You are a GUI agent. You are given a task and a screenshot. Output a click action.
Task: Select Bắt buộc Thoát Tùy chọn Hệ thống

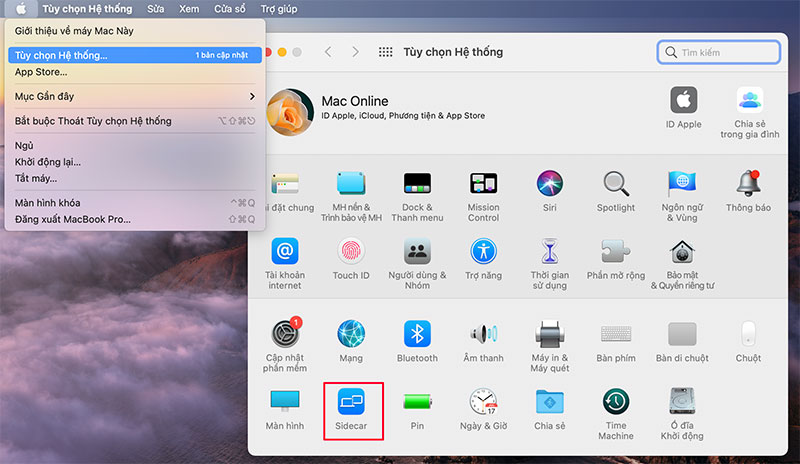click(x=135, y=121)
